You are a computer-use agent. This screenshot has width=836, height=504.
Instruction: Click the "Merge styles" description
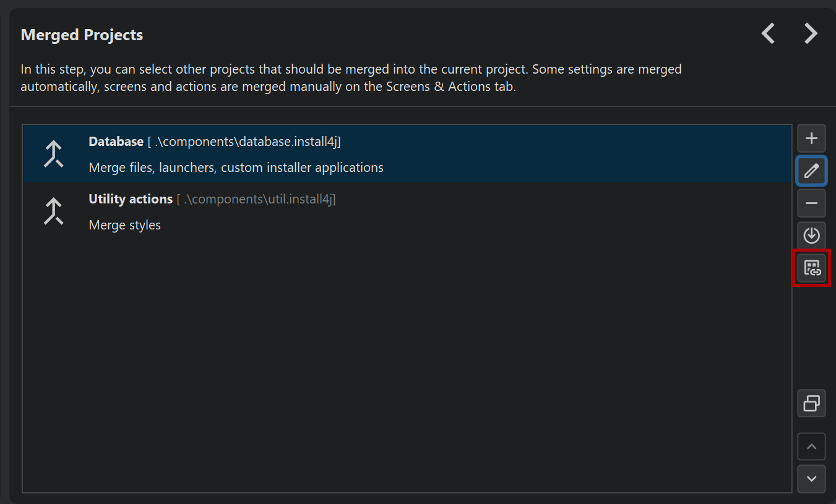click(x=124, y=225)
